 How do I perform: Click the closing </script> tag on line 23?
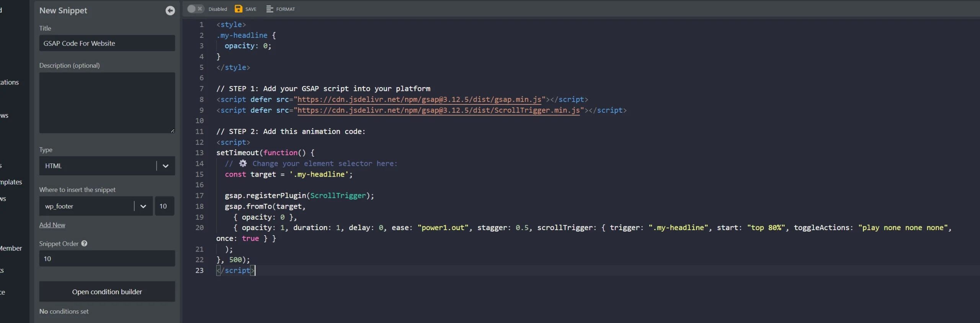(x=235, y=271)
